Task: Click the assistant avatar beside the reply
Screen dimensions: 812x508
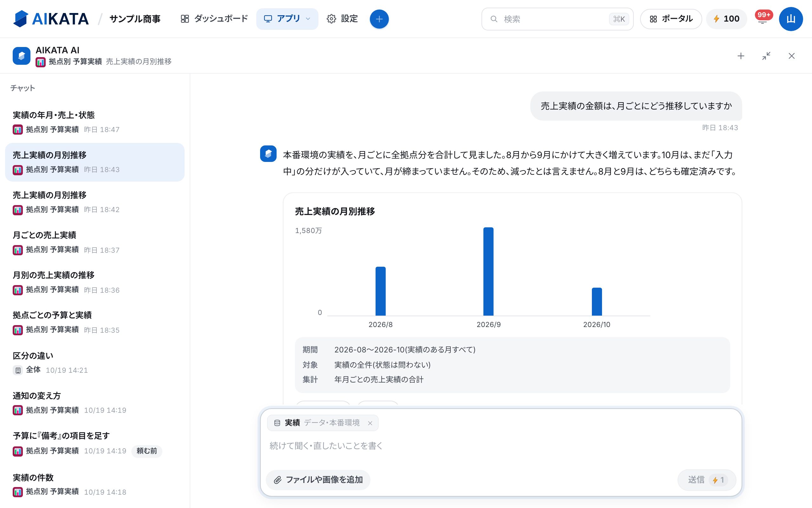Action: point(268,154)
